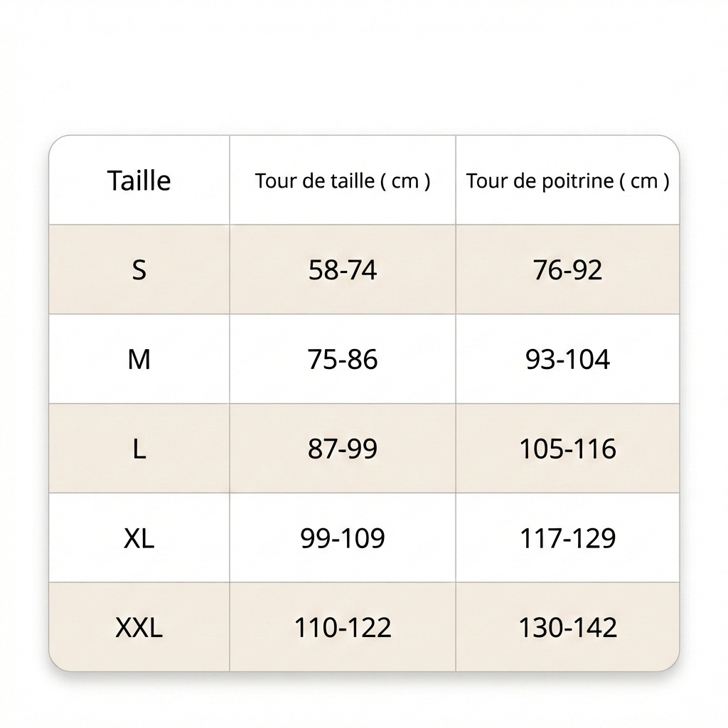Click waist measurement 87-99
The image size is (728, 728).
343,449
